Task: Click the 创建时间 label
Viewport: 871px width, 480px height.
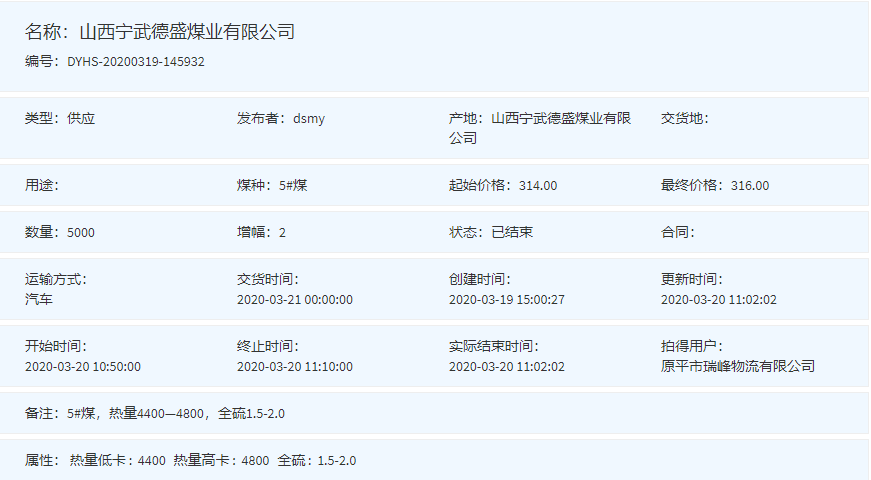Action: tap(479, 279)
